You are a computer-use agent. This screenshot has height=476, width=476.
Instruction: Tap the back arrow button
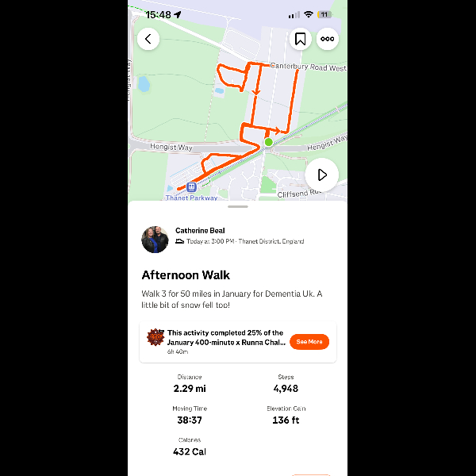148,39
